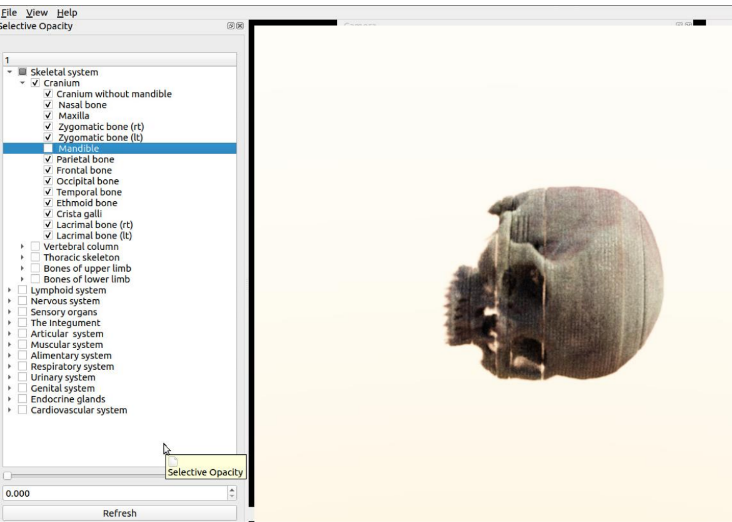Toggle the Cranium group checkbox
Image resolution: width=732 pixels, height=522 pixels.
36,83
